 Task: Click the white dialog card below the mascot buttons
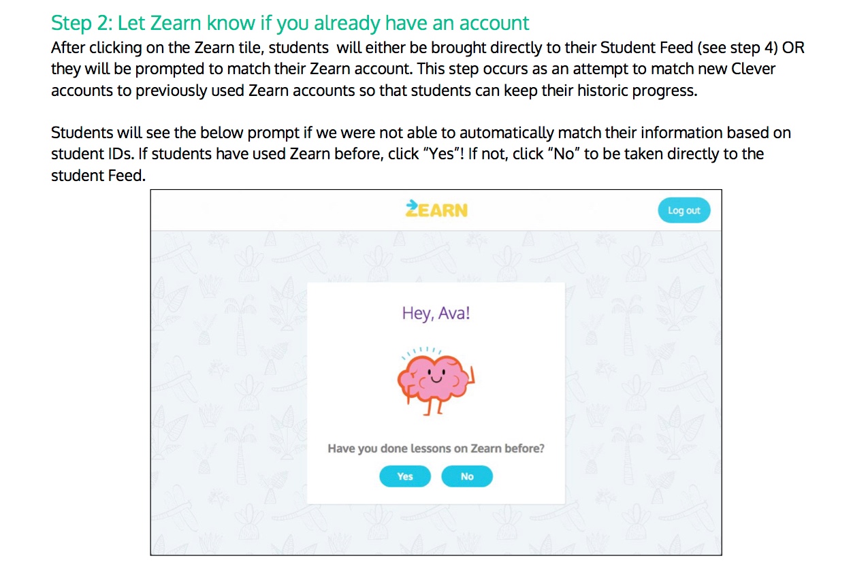pyautogui.click(x=436, y=496)
